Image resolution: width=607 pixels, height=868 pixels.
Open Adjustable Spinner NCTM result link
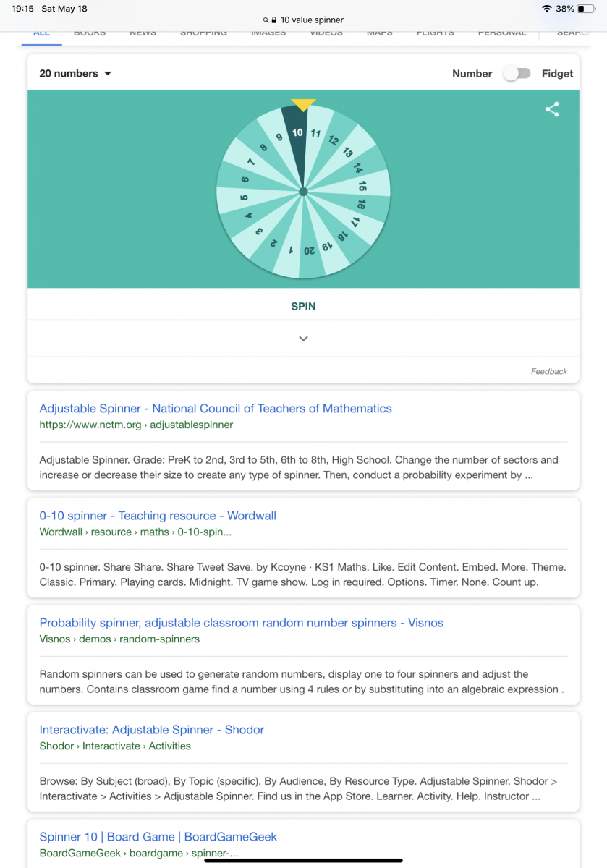click(215, 409)
